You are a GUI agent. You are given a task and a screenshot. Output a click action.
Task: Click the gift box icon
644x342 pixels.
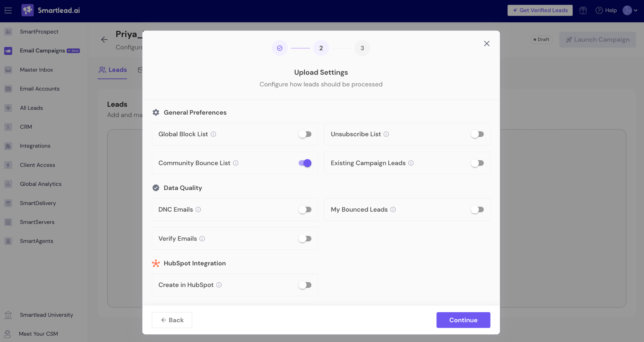583,10
